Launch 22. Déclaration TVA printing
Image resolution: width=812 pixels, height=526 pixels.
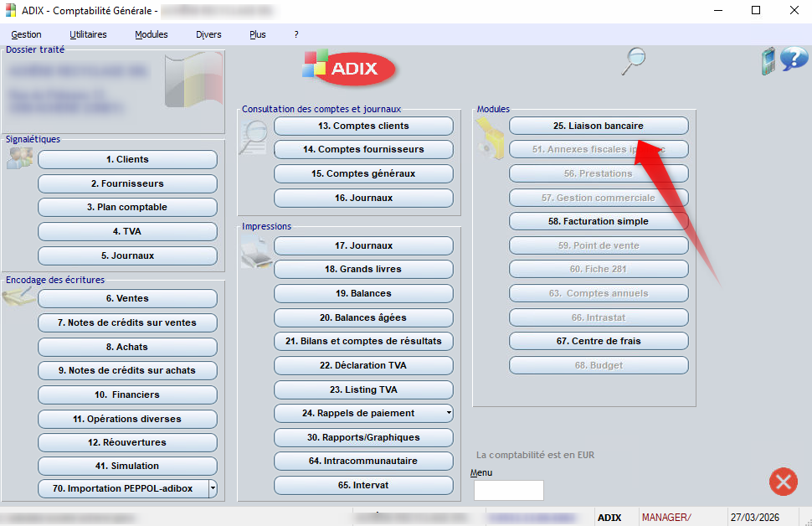(x=363, y=365)
